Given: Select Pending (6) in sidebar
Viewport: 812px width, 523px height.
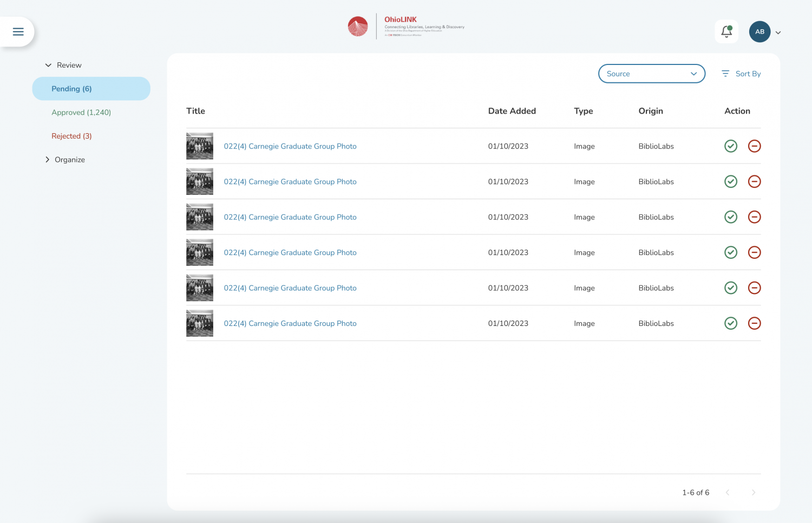Looking at the screenshot, I should click(71, 89).
